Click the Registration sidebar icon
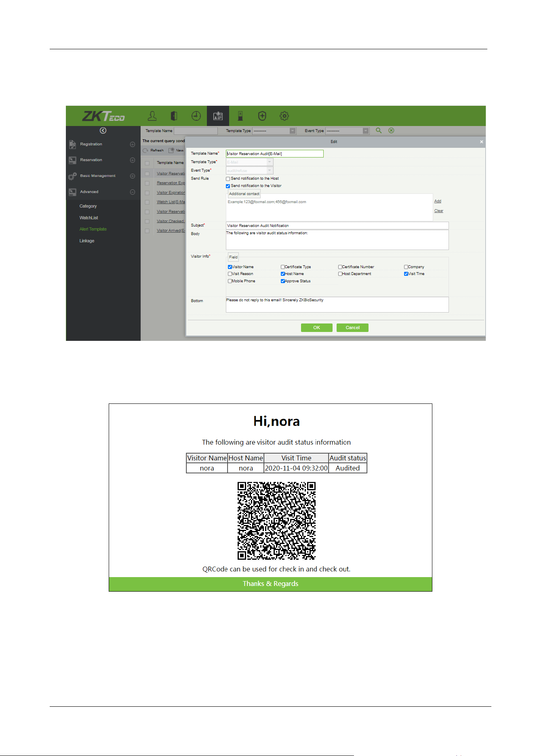The width and height of the screenshot is (535, 756). pos(72,144)
